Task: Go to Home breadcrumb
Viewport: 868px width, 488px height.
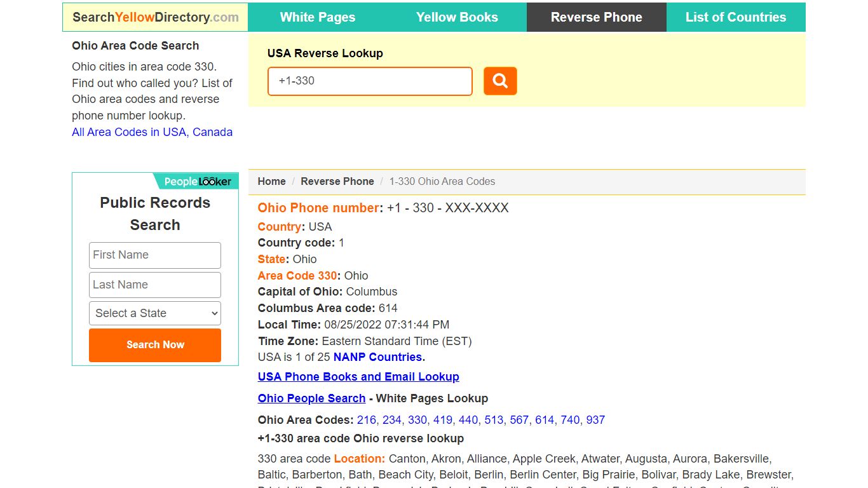Action: (271, 181)
